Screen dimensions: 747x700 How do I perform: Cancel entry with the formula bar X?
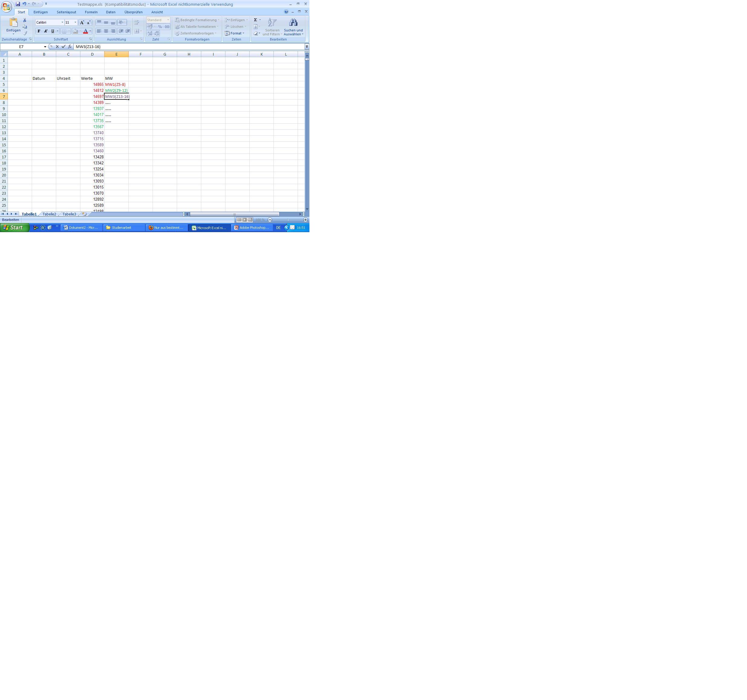pos(57,47)
